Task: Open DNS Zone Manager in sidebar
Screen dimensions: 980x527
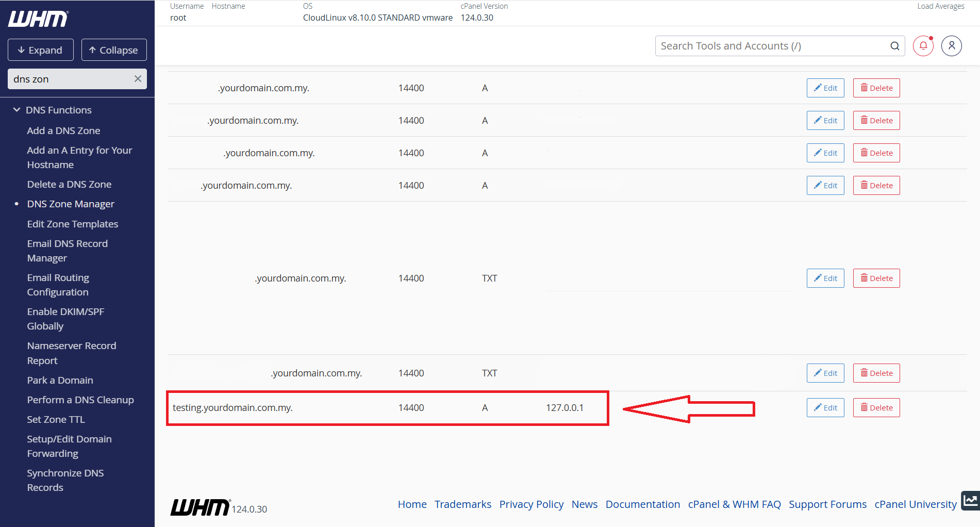Action: (71, 204)
